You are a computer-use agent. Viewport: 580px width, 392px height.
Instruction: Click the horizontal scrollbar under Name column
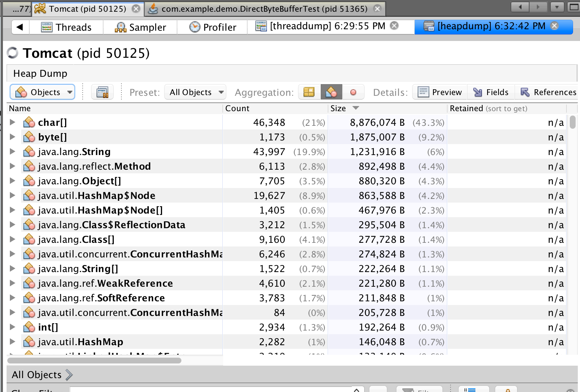coord(94,361)
